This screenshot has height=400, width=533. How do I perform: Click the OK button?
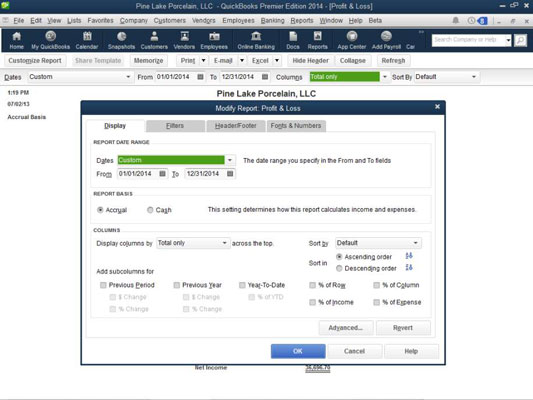pos(298,351)
